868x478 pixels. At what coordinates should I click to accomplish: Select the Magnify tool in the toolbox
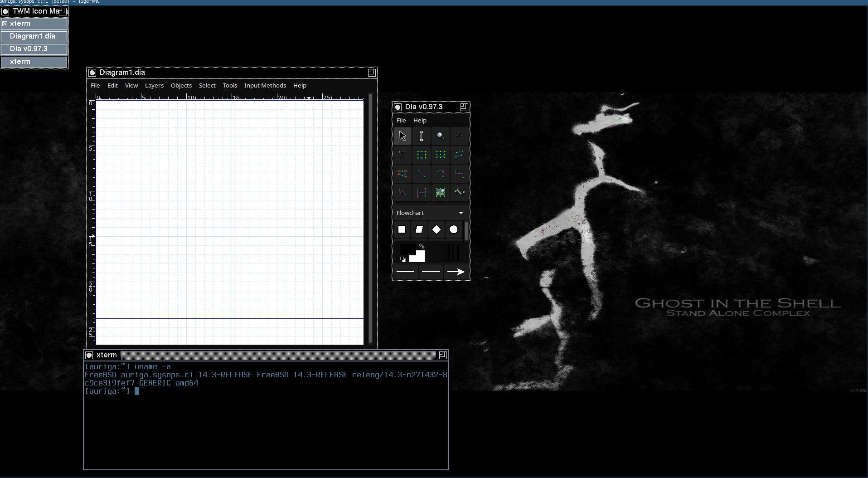[440, 136]
